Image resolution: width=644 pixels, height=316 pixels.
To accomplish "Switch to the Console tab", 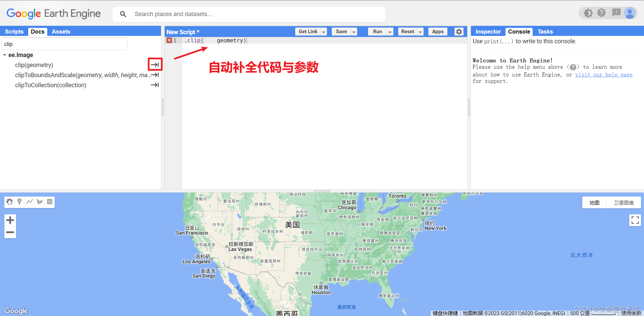I will [x=519, y=32].
